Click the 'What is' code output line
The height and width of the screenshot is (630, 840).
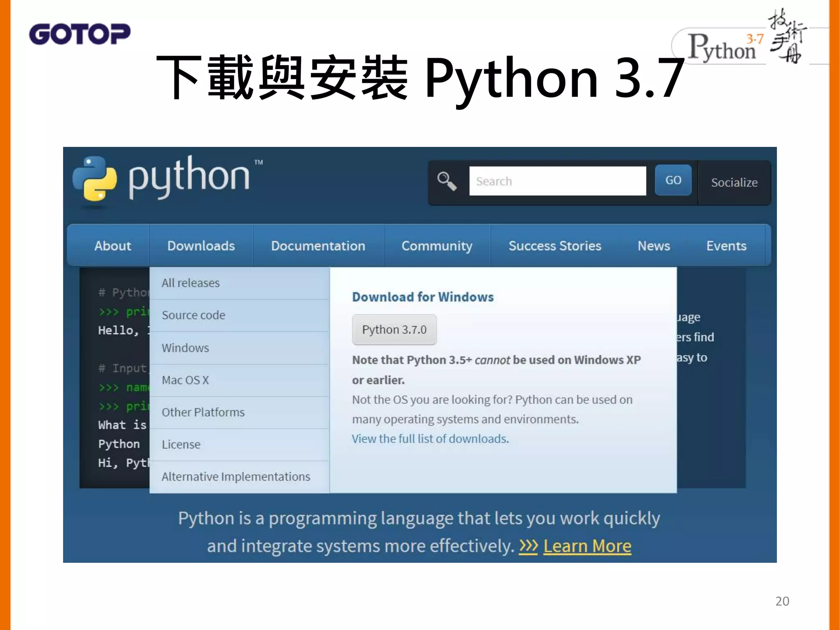click(122, 425)
